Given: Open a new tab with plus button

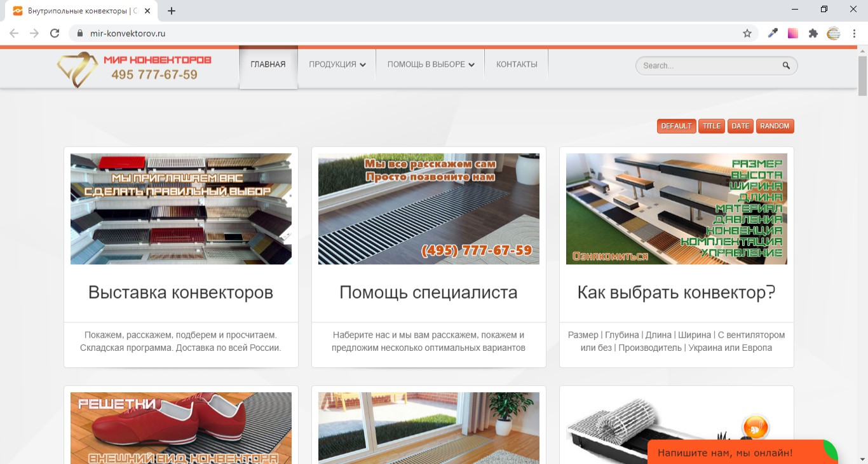Looking at the screenshot, I should [172, 11].
